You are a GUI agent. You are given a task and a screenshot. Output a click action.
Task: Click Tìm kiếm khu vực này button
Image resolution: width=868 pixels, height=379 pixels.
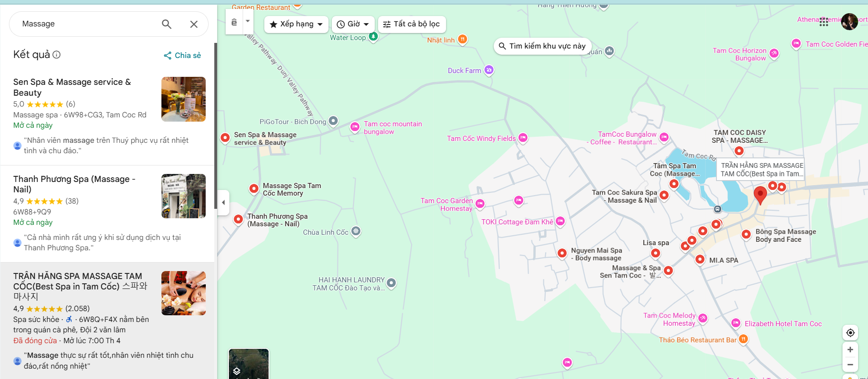542,46
